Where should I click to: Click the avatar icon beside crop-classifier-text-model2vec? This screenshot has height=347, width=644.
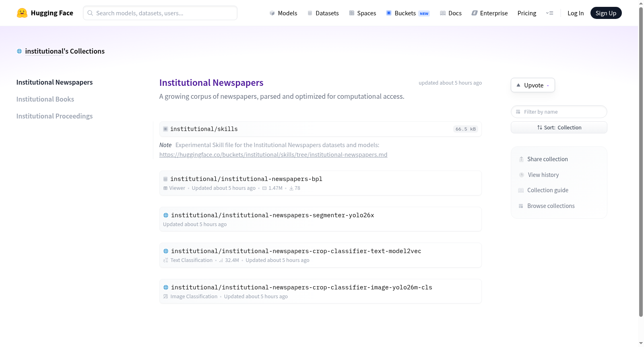(x=166, y=251)
